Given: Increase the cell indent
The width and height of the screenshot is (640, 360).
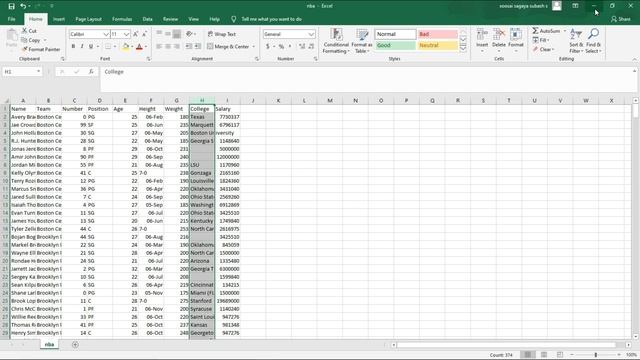Looking at the screenshot, I should point(198,47).
